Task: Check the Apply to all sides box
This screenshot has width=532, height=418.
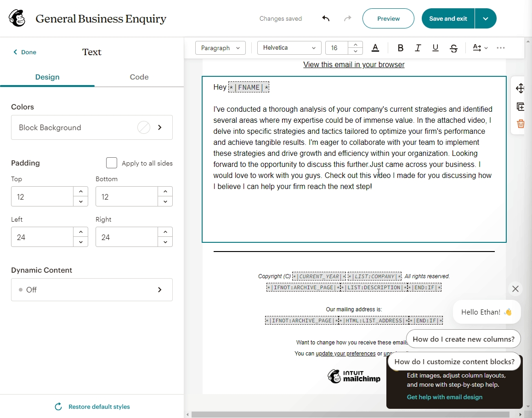Action: [112, 163]
